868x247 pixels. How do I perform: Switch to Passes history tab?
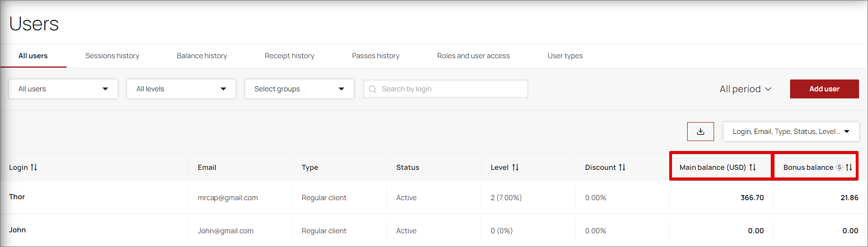point(376,56)
